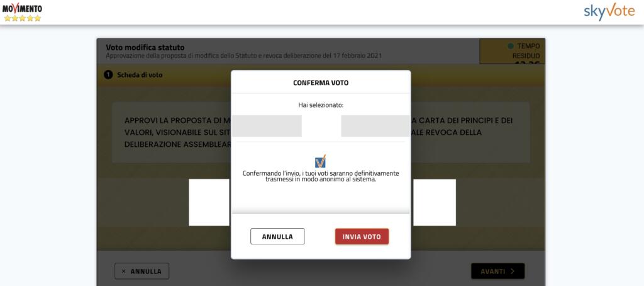Open the skyvote logo at top right

(609, 11)
